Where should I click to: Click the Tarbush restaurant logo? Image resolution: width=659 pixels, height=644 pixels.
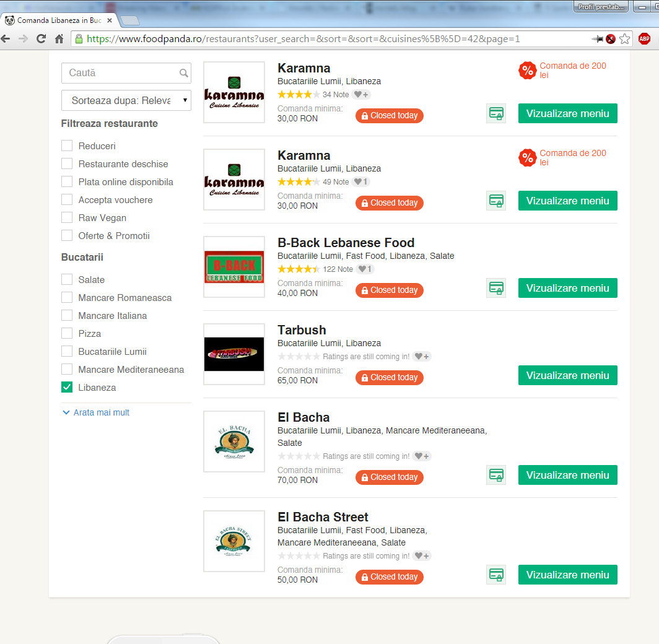(234, 354)
